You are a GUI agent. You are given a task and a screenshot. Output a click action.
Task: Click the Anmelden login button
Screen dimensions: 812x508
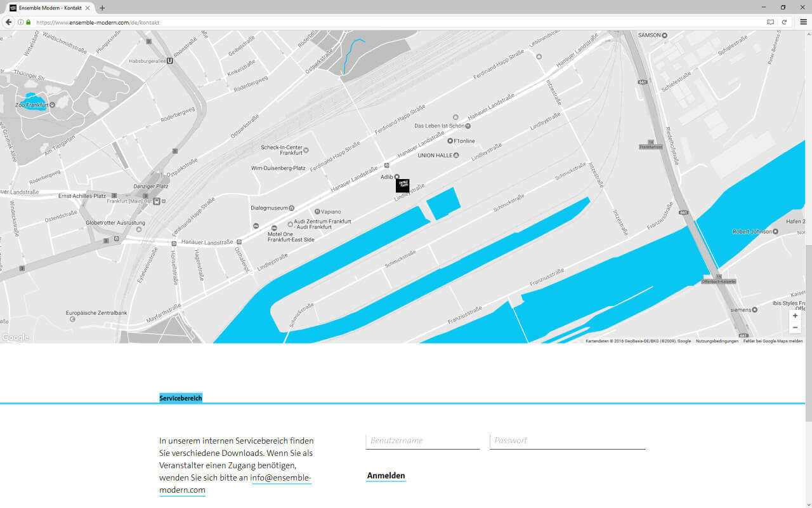click(386, 476)
